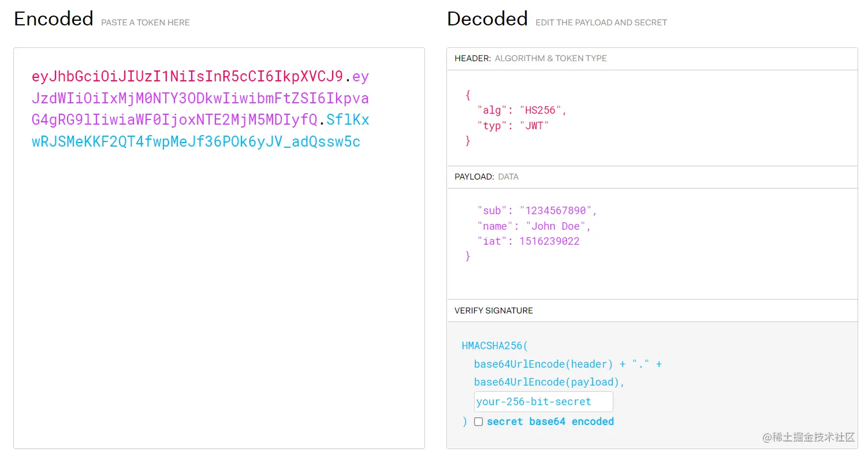Click the "alg": "HS256" line in header

(x=521, y=110)
